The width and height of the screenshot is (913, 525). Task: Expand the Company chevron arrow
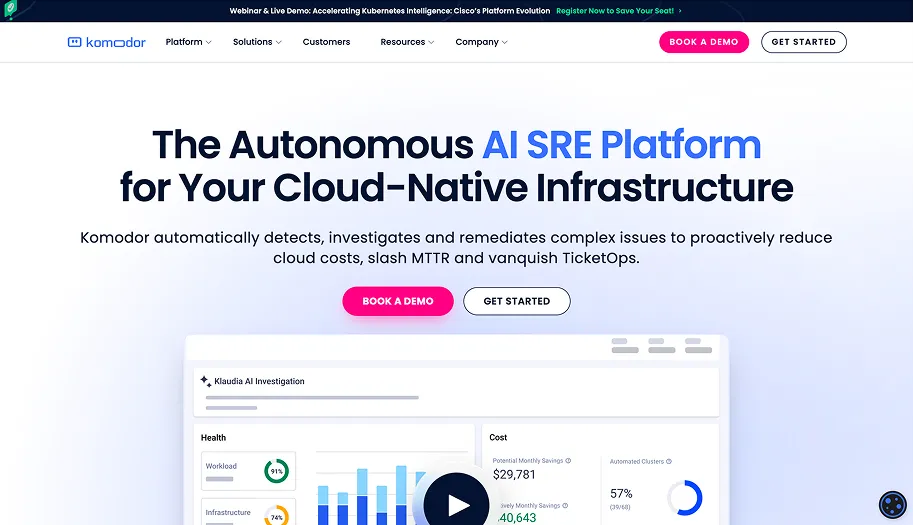click(504, 42)
